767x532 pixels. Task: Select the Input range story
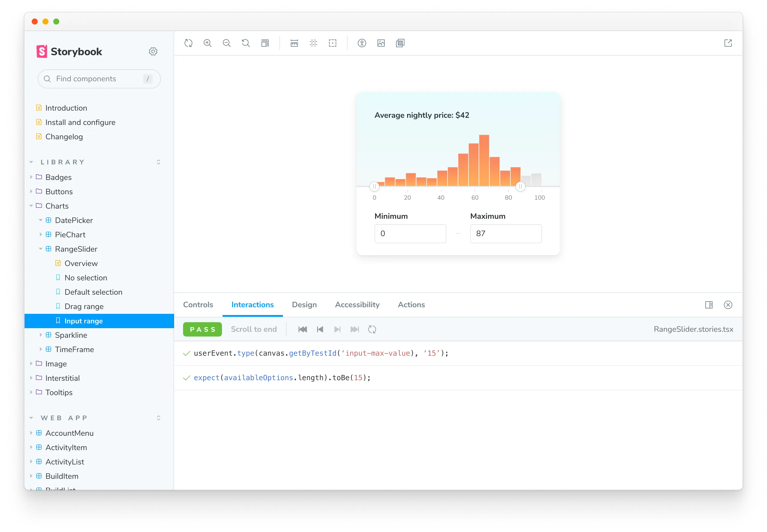(99, 321)
